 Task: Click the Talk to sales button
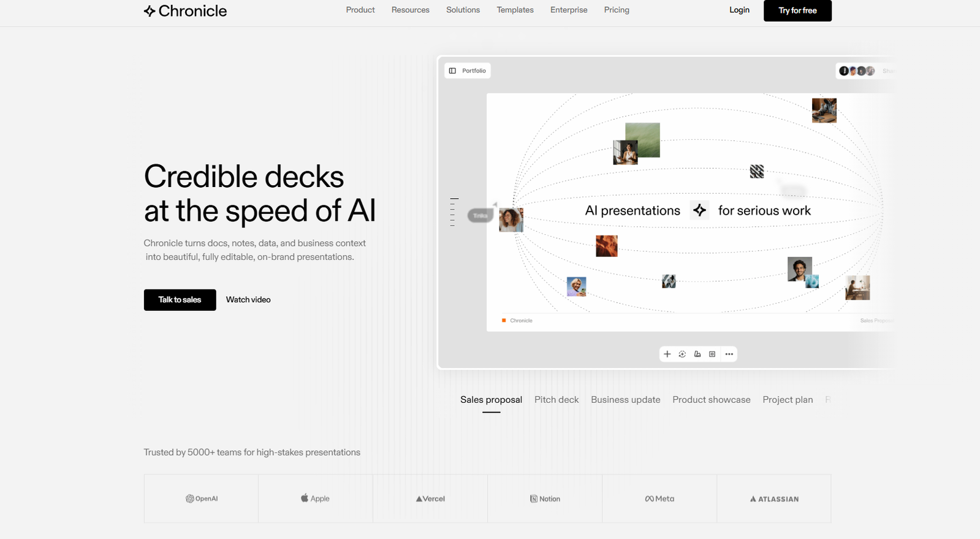tap(180, 300)
